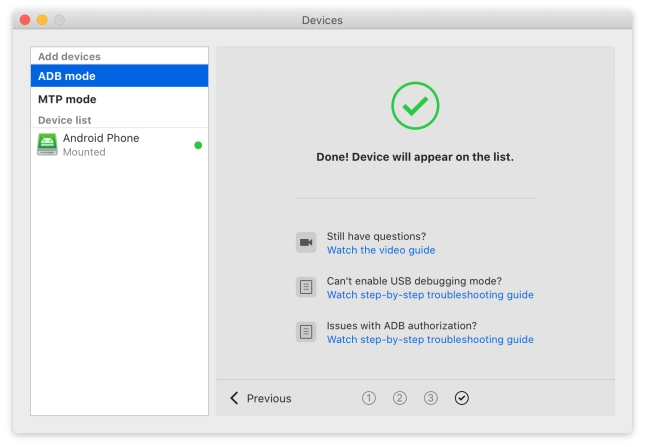Minimize the Devices window
The image size is (645, 447).
42,20
